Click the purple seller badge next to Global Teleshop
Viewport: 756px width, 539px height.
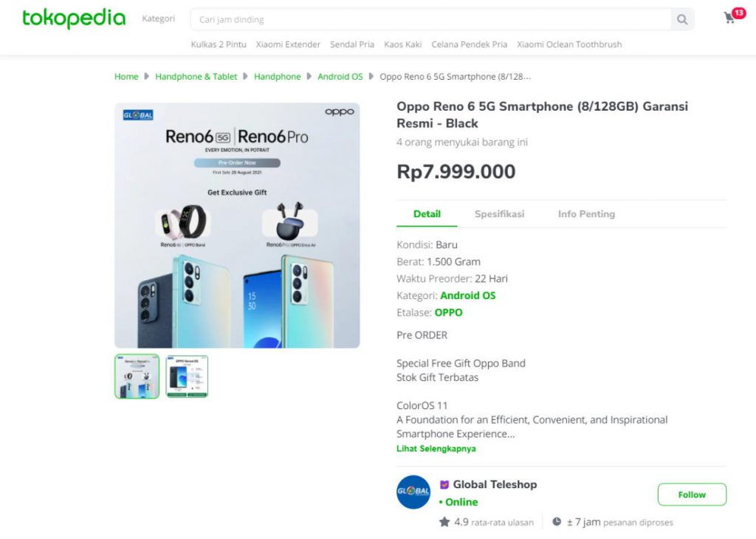[444, 485]
